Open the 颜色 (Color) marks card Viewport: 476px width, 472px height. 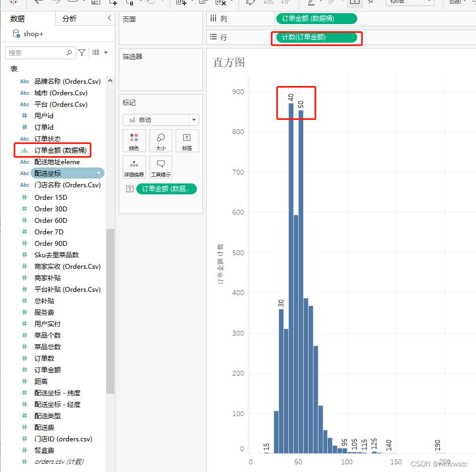point(134,141)
